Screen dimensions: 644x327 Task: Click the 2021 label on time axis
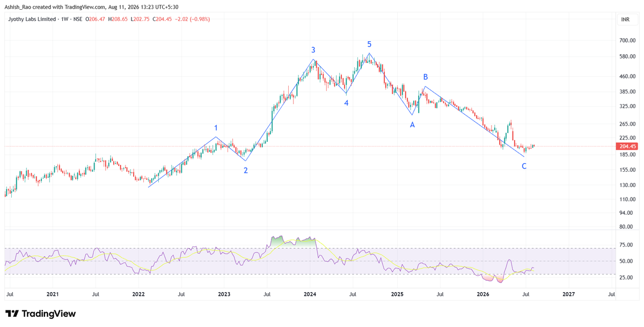coord(53,294)
